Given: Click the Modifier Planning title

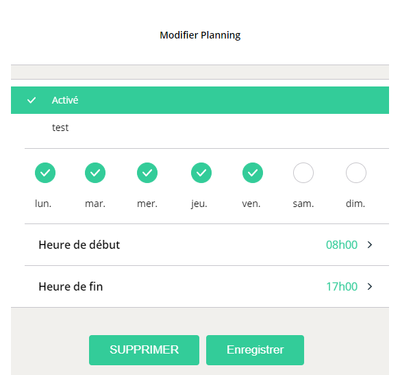Looking at the screenshot, I should pos(200,35).
